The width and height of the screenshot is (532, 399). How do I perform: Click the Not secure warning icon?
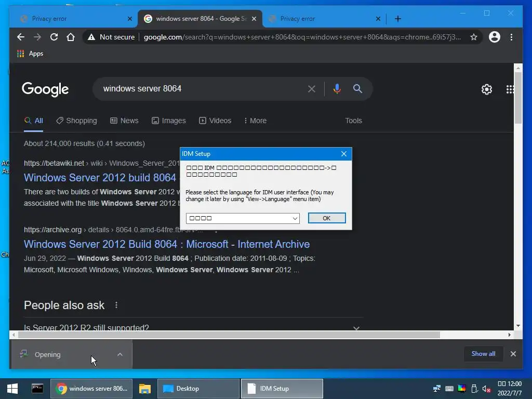click(91, 37)
